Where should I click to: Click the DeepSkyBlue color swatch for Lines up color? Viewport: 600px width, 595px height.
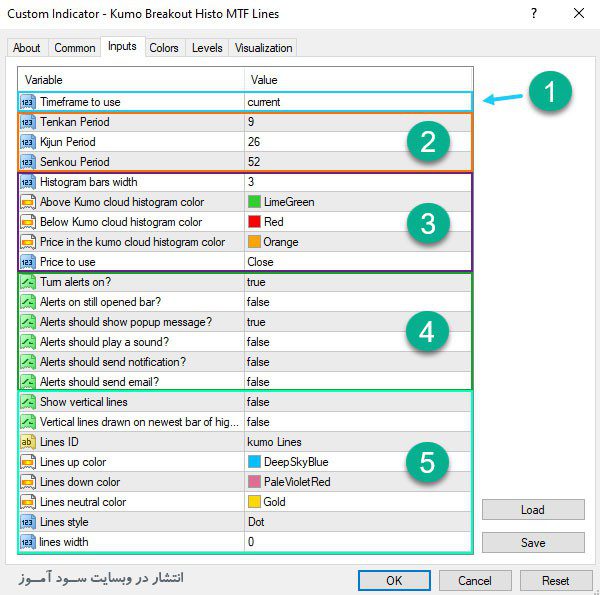pos(254,462)
